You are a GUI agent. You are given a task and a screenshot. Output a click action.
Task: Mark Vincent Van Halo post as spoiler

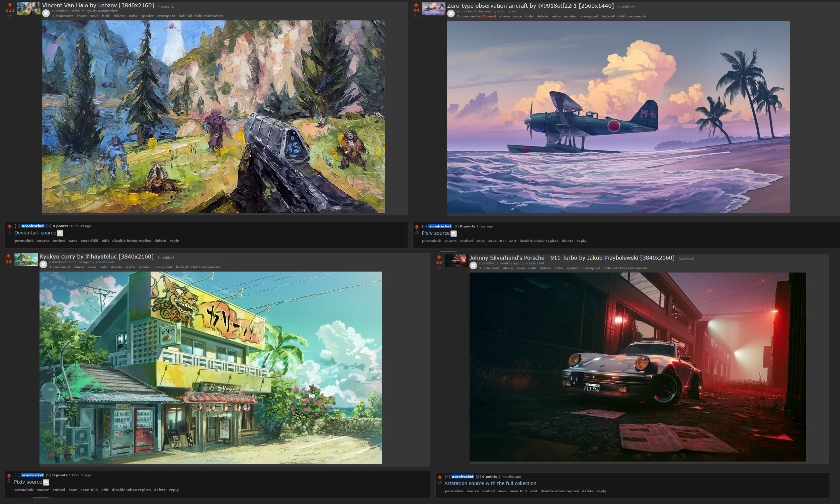(x=148, y=16)
